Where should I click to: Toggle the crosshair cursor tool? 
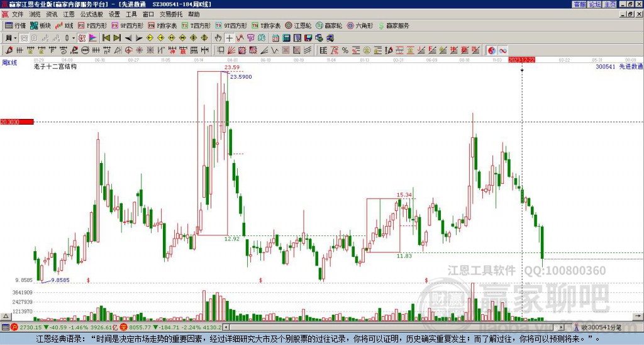230,38
